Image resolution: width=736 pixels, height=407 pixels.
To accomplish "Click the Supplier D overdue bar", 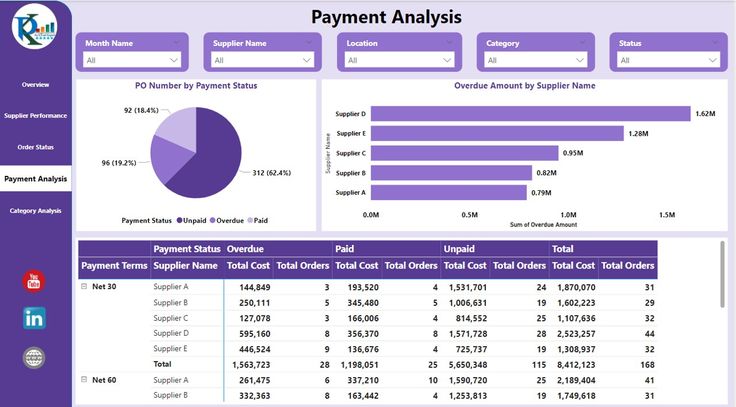I will [x=530, y=114].
